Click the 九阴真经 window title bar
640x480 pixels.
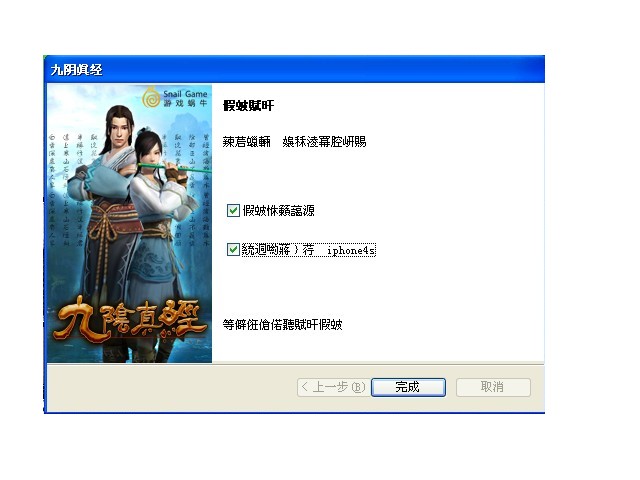tap(294, 69)
